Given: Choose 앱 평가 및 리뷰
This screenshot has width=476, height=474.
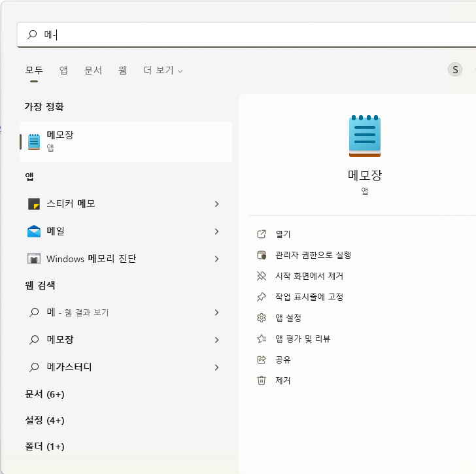Looking at the screenshot, I should (x=303, y=339).
